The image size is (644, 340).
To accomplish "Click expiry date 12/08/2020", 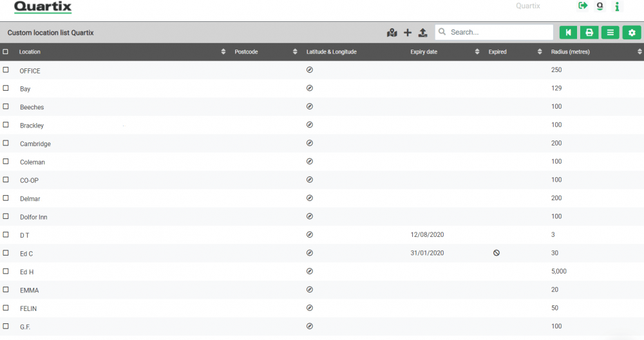I will (427, 235).
